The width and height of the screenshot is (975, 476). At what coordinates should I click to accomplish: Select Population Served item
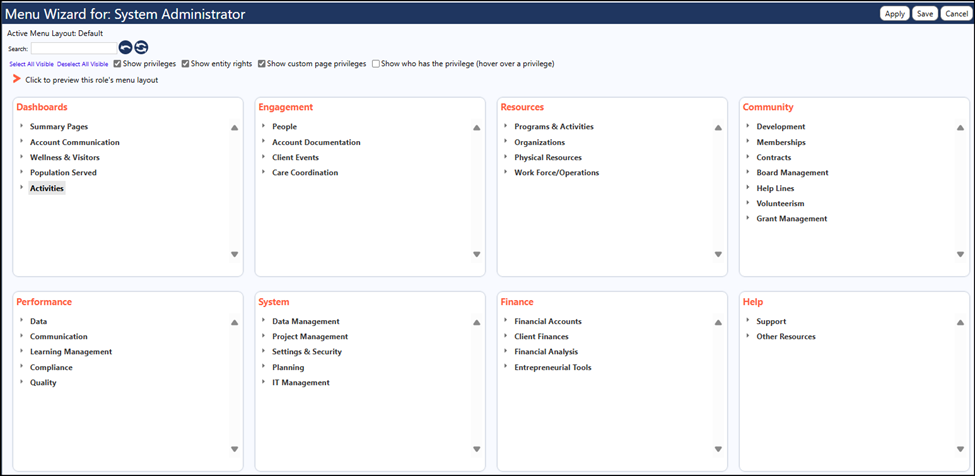pyautogui.click(x=63, y=173)
